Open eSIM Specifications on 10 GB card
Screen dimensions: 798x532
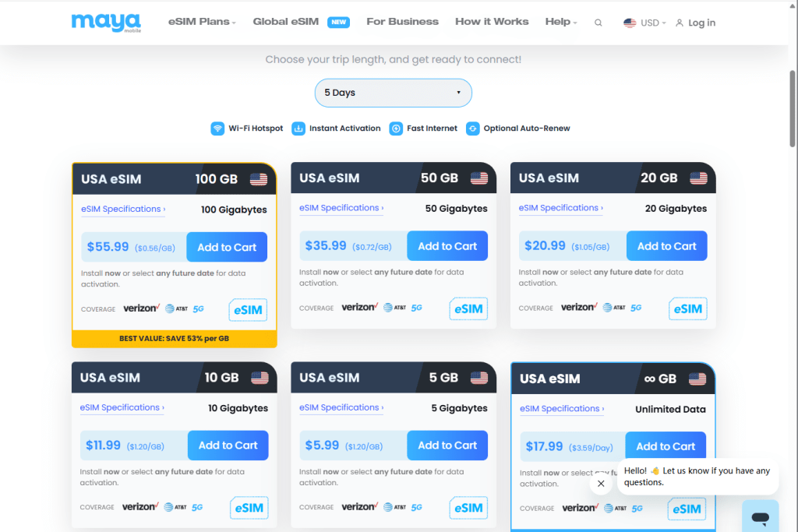coord(122,407)
